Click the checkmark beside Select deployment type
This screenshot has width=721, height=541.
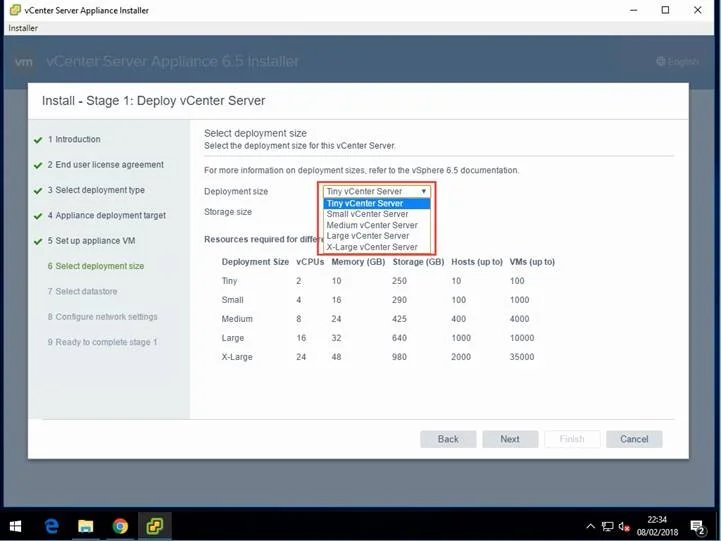[x=38, y=191]
